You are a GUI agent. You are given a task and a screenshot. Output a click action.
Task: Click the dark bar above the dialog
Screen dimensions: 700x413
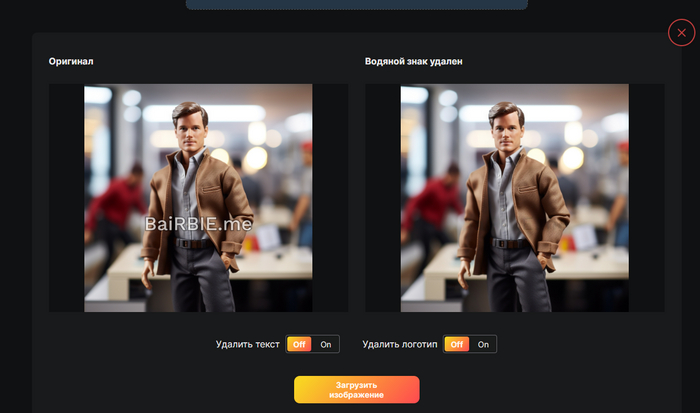pyautogui.click(x=356, y=4)
